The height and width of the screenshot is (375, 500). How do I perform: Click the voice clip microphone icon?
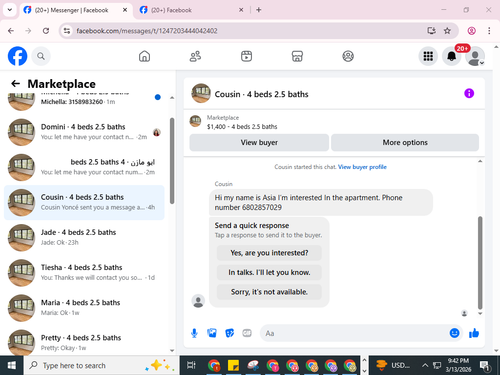(x=194, y=333)
